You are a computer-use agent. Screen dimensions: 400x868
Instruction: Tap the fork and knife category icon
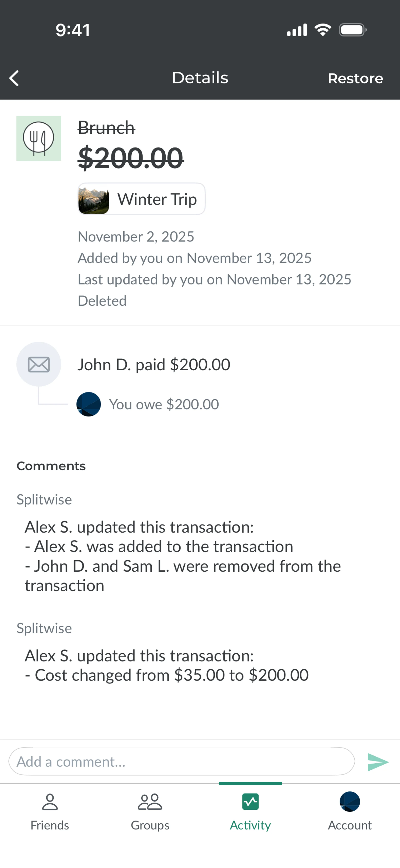click(x=39, y=138)
